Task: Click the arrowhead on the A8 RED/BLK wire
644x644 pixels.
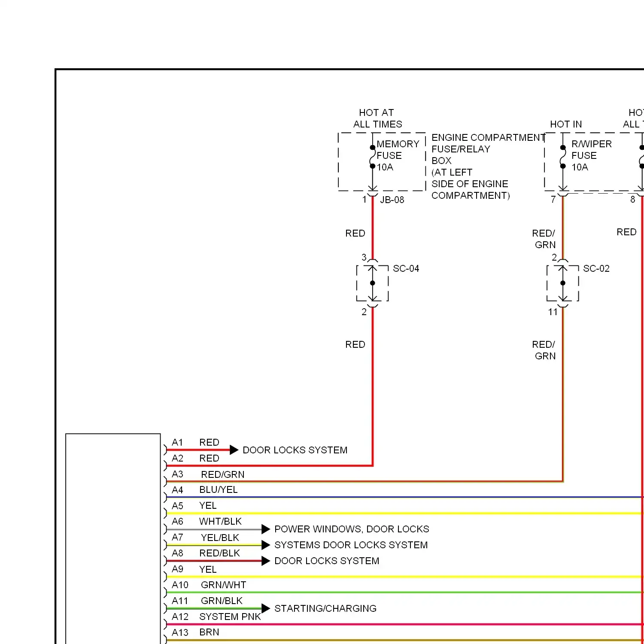Action: click(266, 561)
